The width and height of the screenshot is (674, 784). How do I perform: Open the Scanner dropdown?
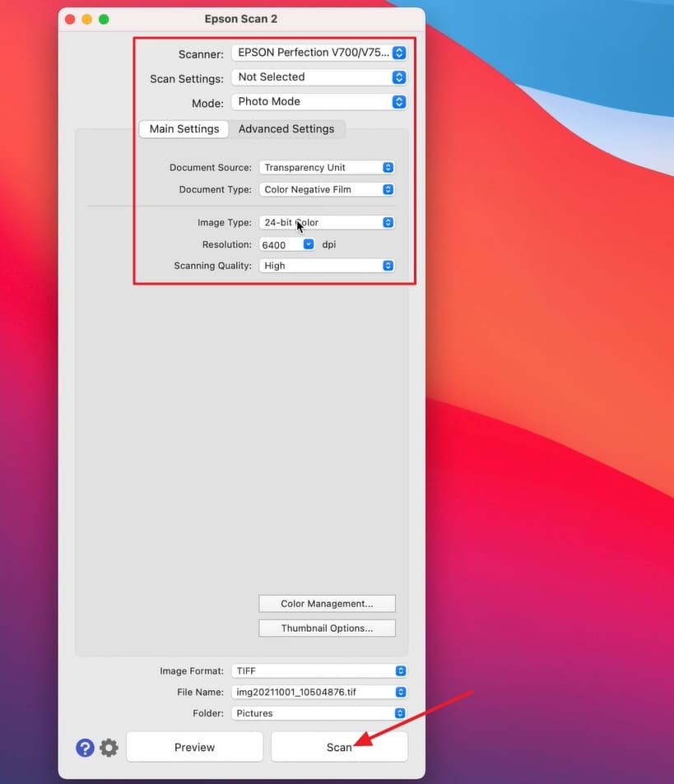pos(319,53)
